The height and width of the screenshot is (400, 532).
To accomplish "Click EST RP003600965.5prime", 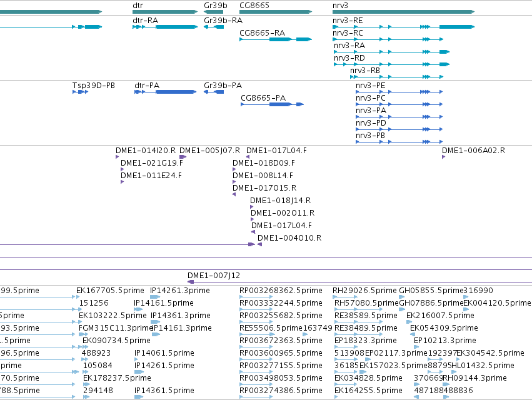I will pos(281,354).
